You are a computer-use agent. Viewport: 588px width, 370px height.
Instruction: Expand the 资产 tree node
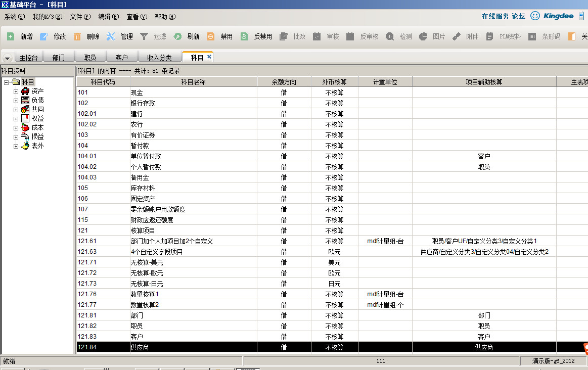click(16, 91)
